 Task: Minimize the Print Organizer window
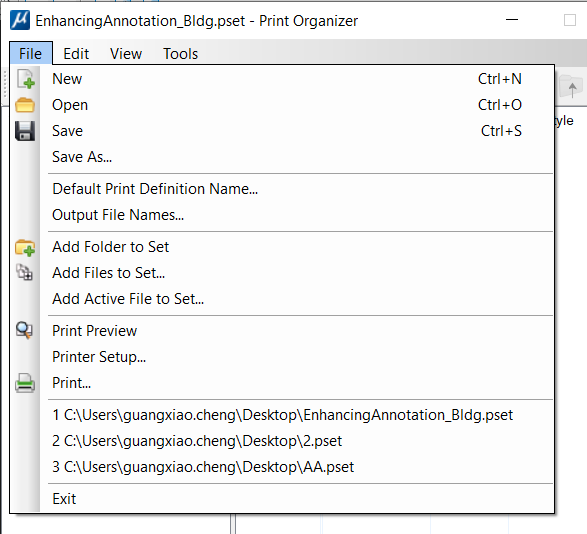click(512, 20)
